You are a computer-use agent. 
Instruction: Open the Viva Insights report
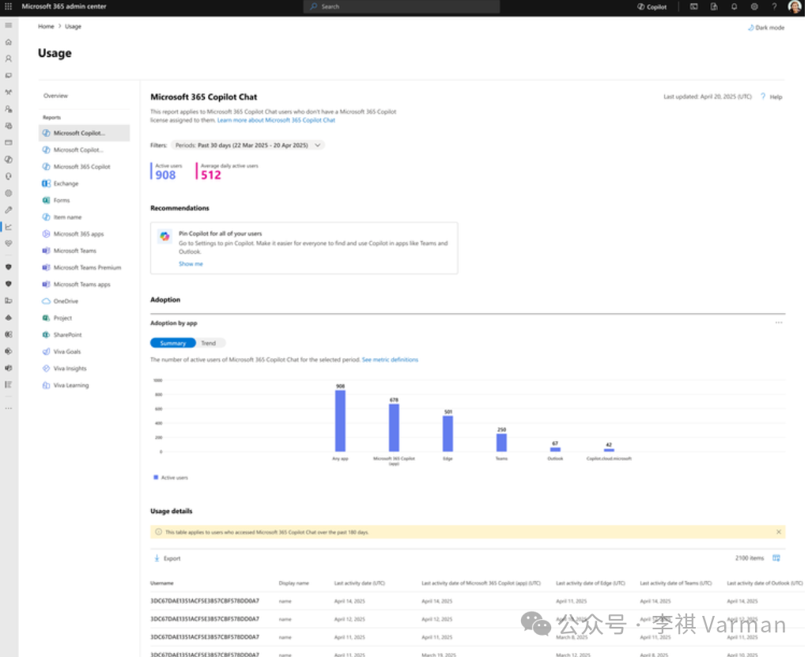click(70, 368)
